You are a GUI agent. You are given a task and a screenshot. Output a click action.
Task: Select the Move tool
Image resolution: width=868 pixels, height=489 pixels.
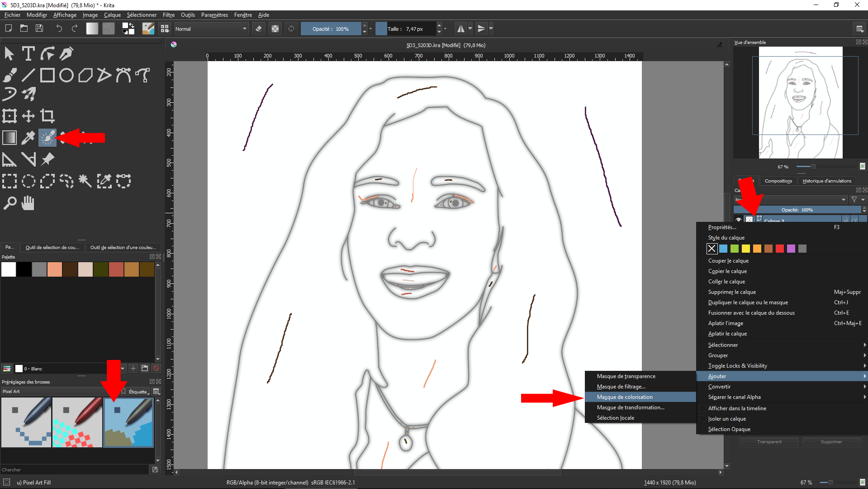tap(28, 116)
